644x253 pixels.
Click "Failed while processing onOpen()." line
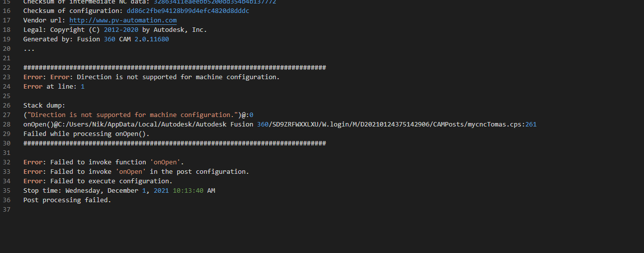tap(86, 134)
